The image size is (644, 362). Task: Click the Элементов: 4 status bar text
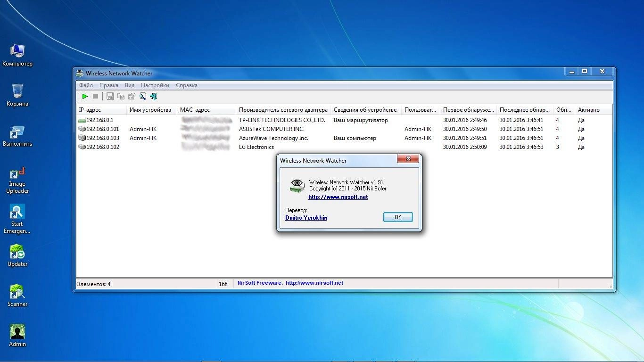coord(94,284)
